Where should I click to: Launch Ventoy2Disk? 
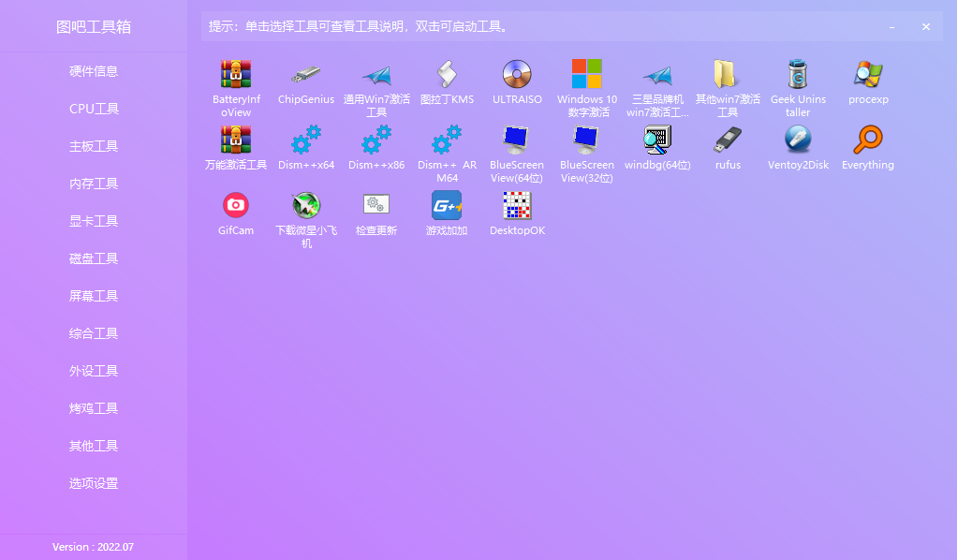[798, 145]
